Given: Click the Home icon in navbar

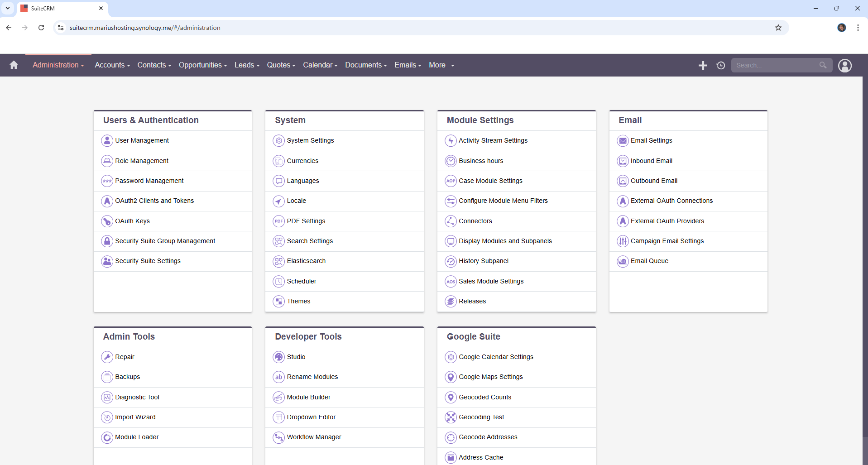Looking at the screenshot, I should [14, 65].
